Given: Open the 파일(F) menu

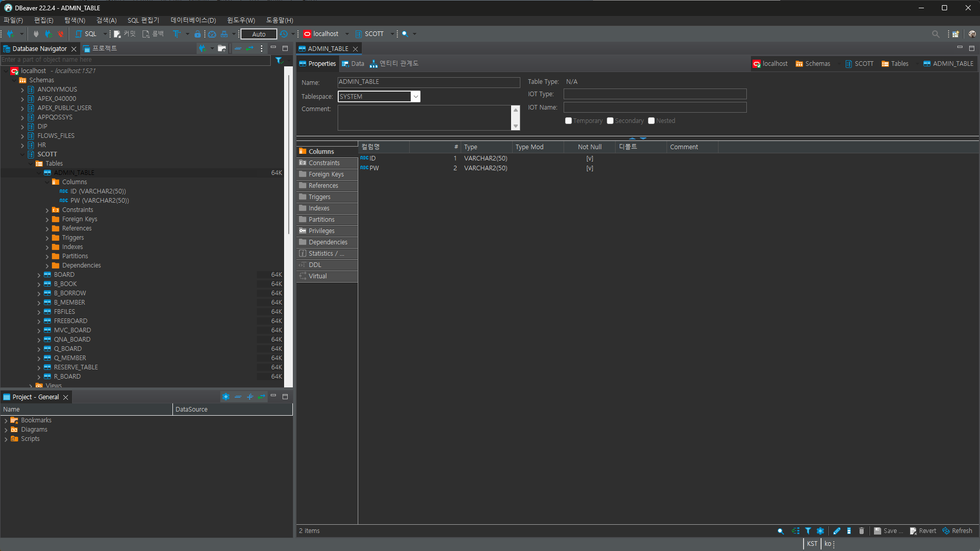Looking at the screenshot, I should coord(13,20).
